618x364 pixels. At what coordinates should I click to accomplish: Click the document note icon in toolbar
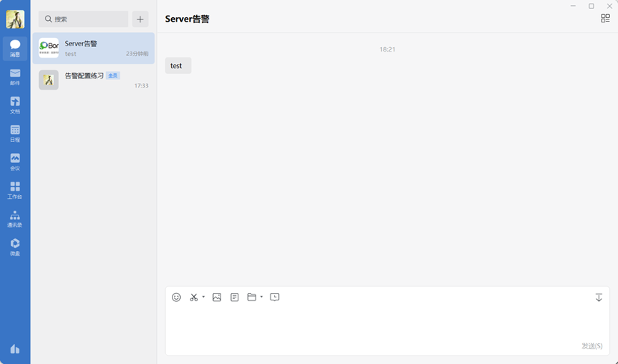pos(235,297)
